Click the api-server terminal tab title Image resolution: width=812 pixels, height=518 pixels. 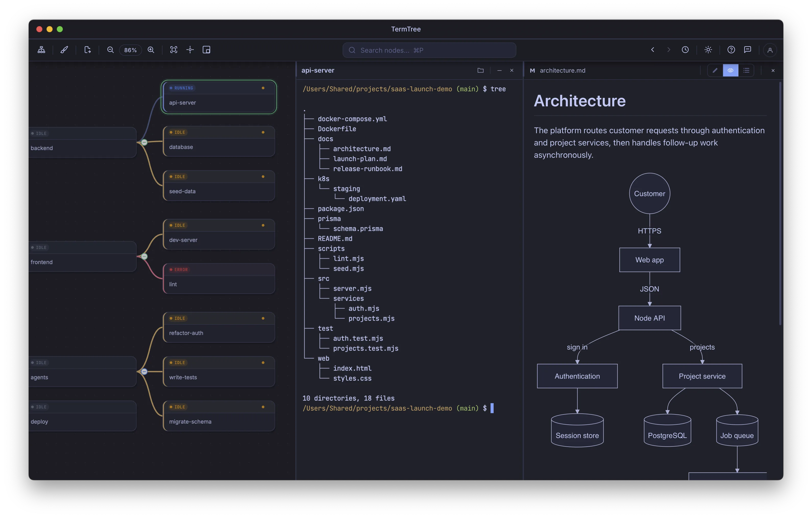coord(318,70)
